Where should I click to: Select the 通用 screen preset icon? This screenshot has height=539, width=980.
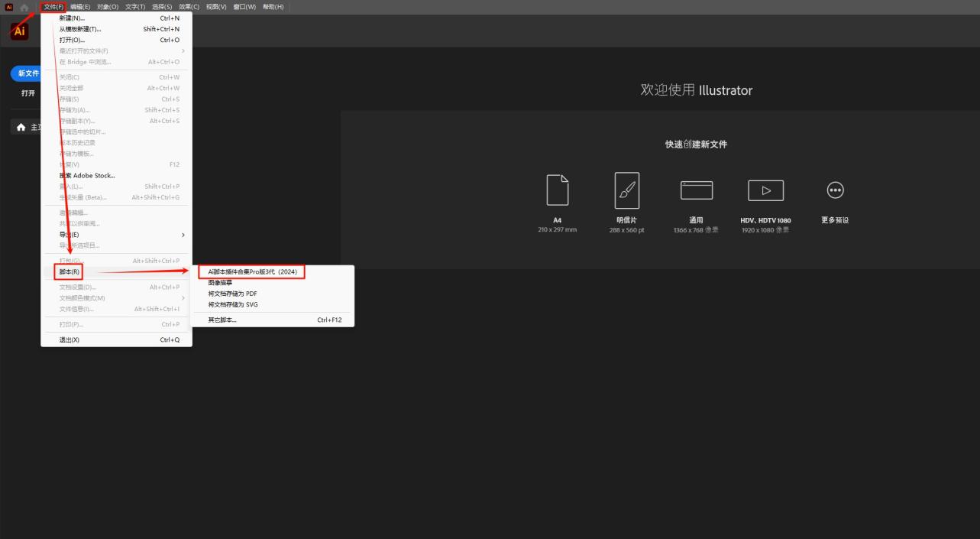(x=696, y=190)
